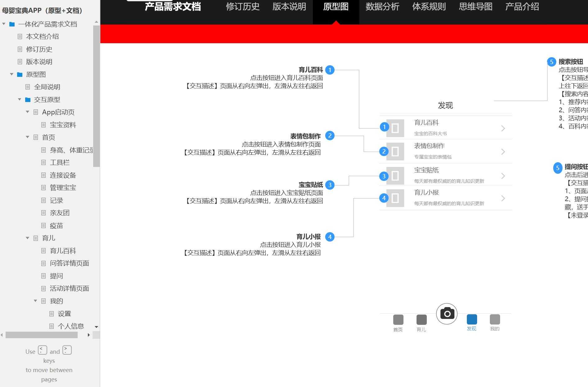588x387 pixels.
Task: Select the camera icon in the prototype tab bar
Action: pos(447,314)
